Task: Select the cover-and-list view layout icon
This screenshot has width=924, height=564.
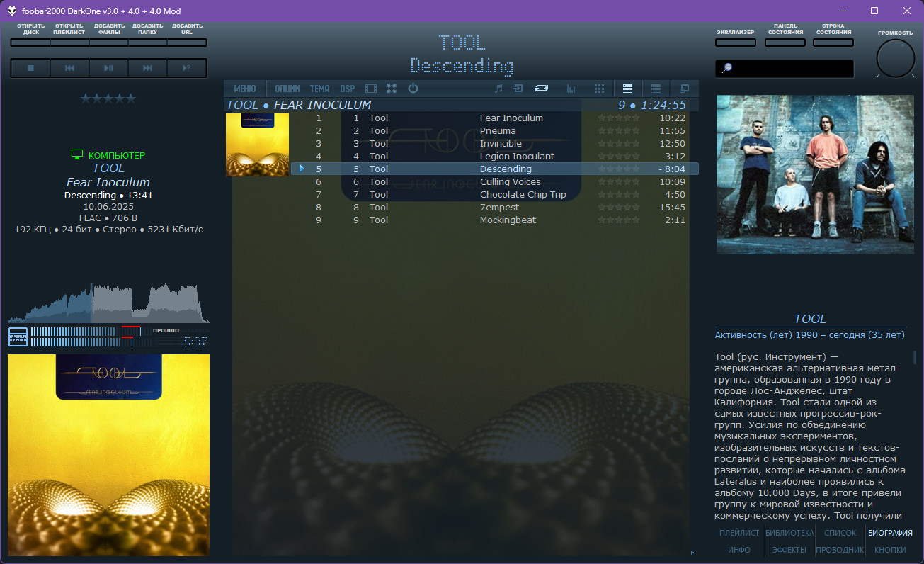Action: click(x=627, y=89)
